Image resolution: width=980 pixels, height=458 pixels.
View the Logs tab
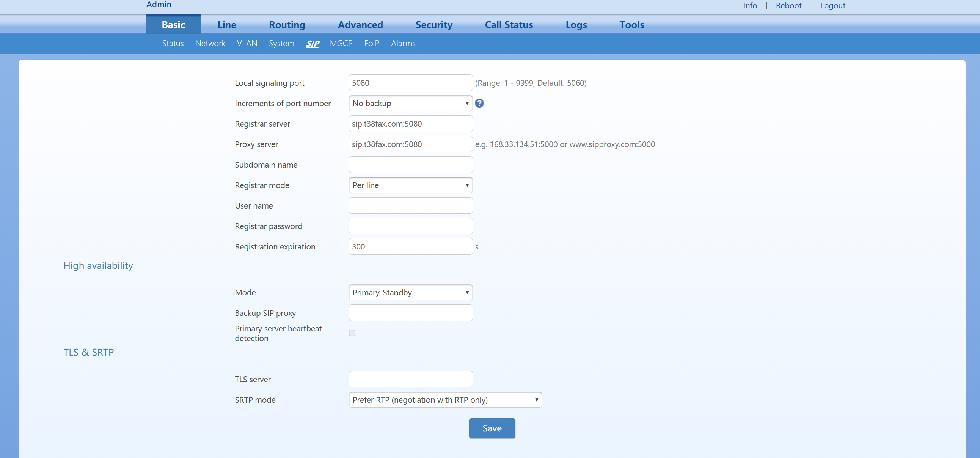point(576,24)
